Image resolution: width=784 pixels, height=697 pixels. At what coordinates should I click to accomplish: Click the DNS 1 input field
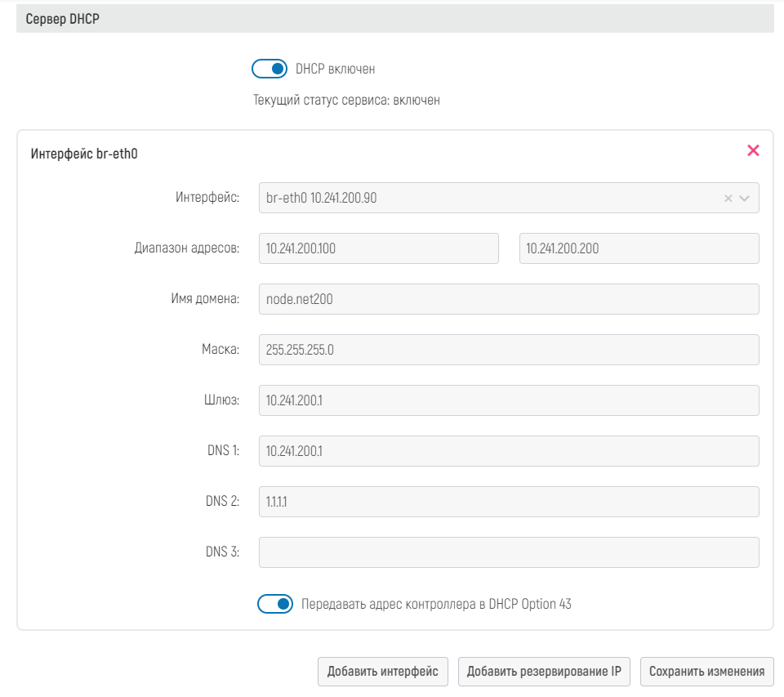pyautogui.click(x=508, y=451)
